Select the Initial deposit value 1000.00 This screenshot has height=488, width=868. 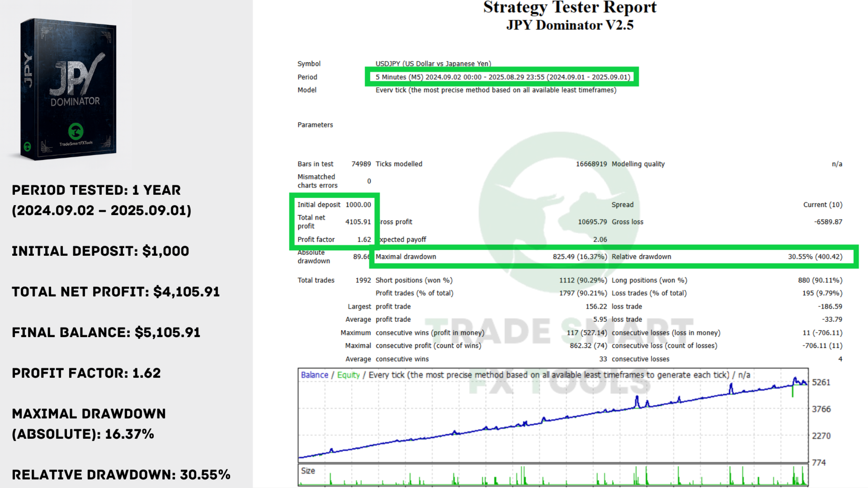358,205
